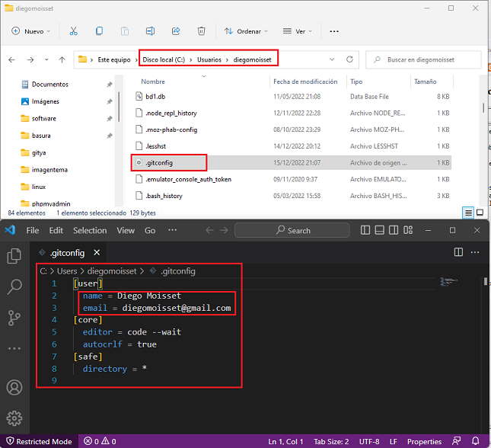
Task: Open the Explorer more options ellipsis
Action: (334, 31)
